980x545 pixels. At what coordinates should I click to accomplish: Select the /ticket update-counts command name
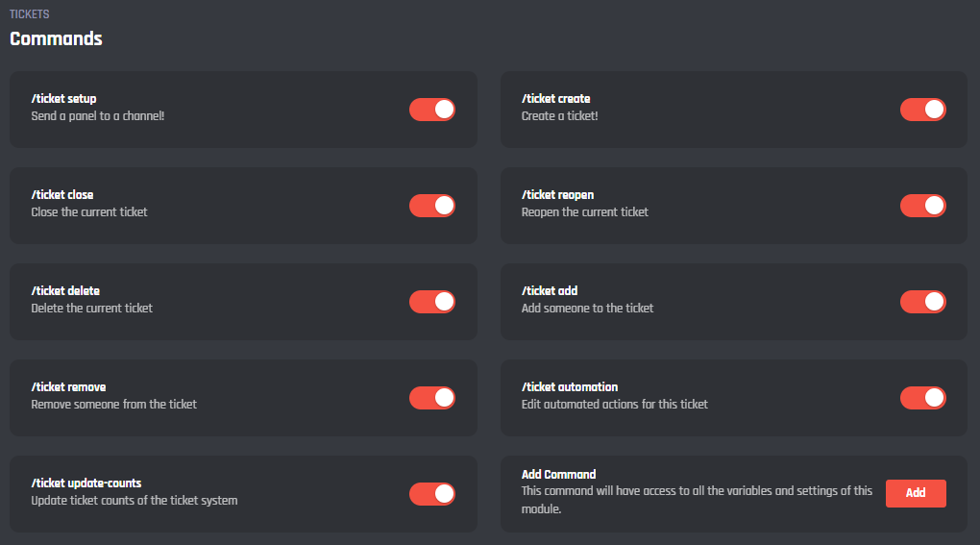coord(86,483)
